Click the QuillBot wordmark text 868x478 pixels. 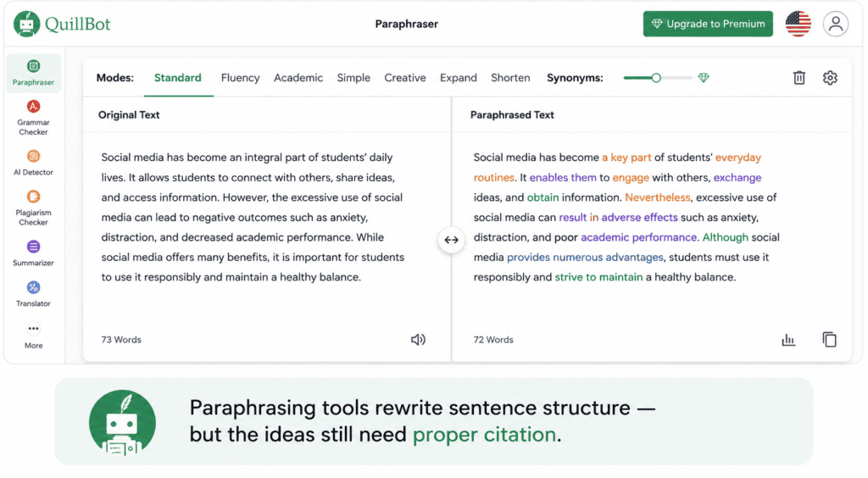[x=77, y=24]
